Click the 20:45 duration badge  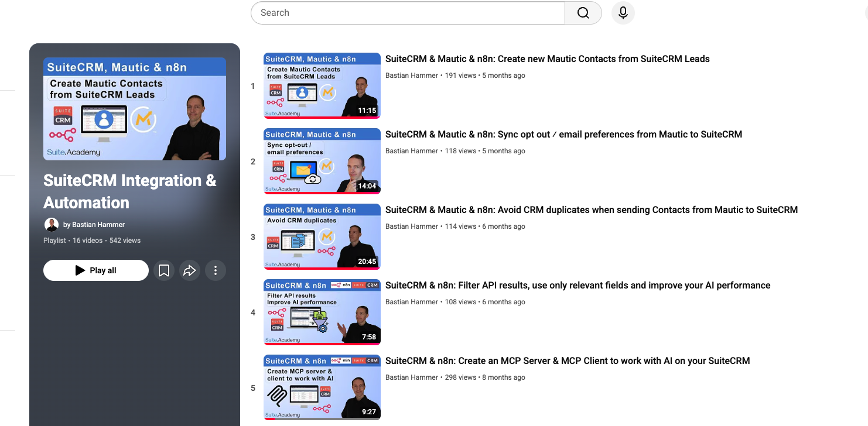point(367,262)
